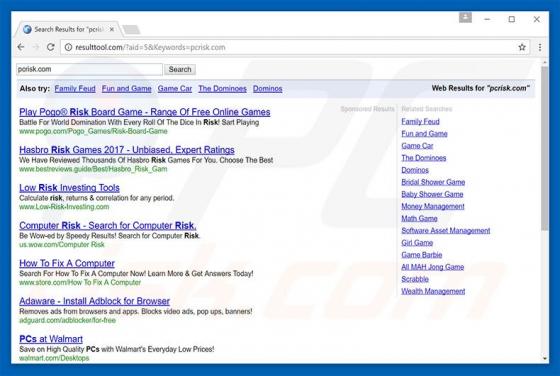The image size is (560, 376).
Task: Open related search Fun and Game in sidebar
Action: 424,134
